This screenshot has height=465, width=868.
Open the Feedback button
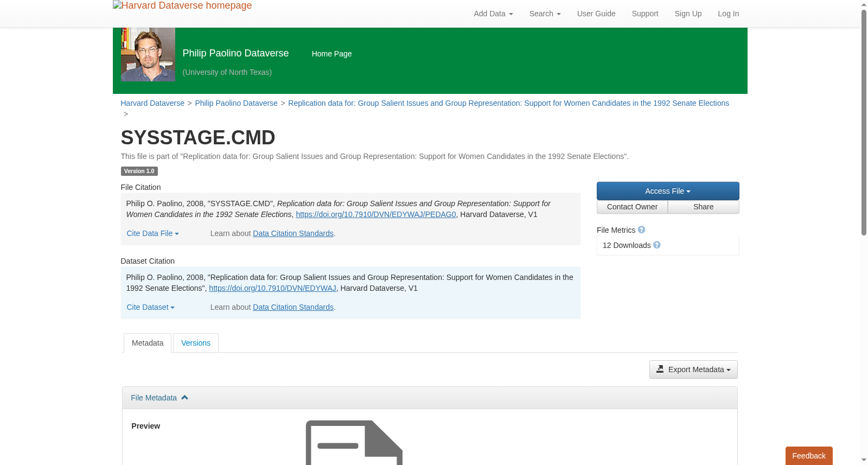[809, 456]
